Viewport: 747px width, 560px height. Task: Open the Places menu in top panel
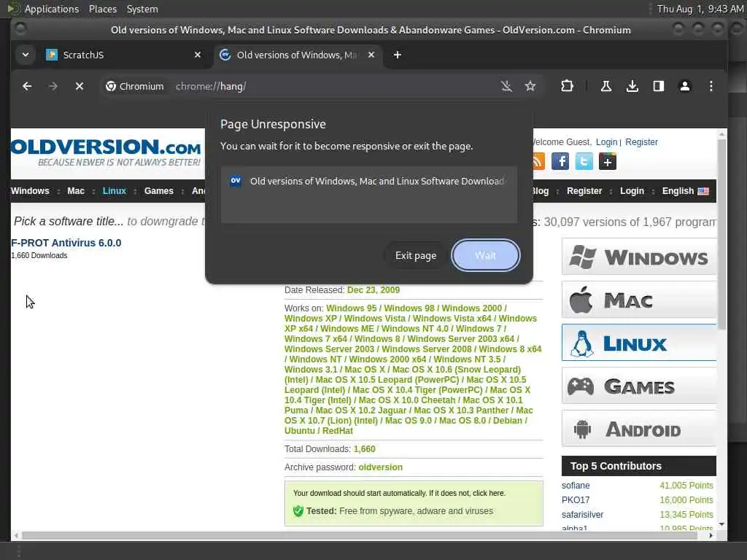(x=103, y=9)
